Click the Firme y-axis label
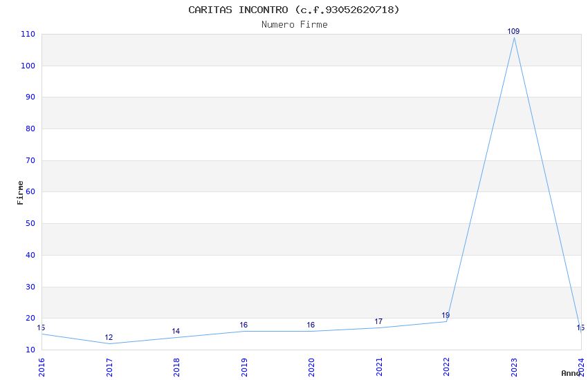 [20, 193]
